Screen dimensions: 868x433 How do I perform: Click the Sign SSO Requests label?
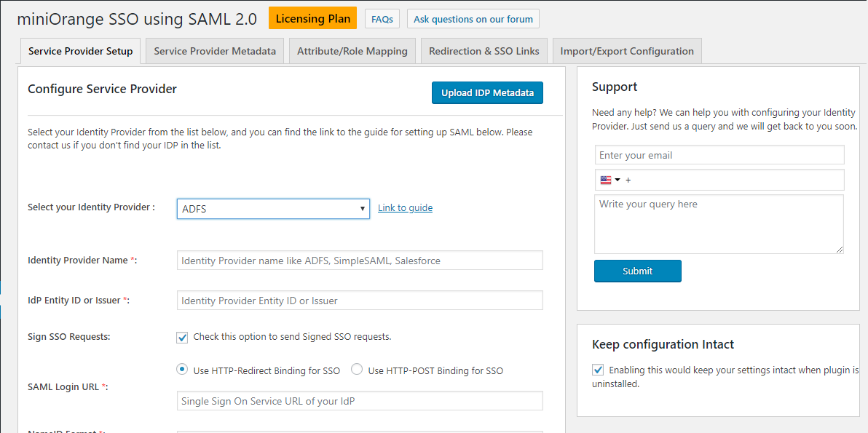pyautogui.click(x=68, y=337)
